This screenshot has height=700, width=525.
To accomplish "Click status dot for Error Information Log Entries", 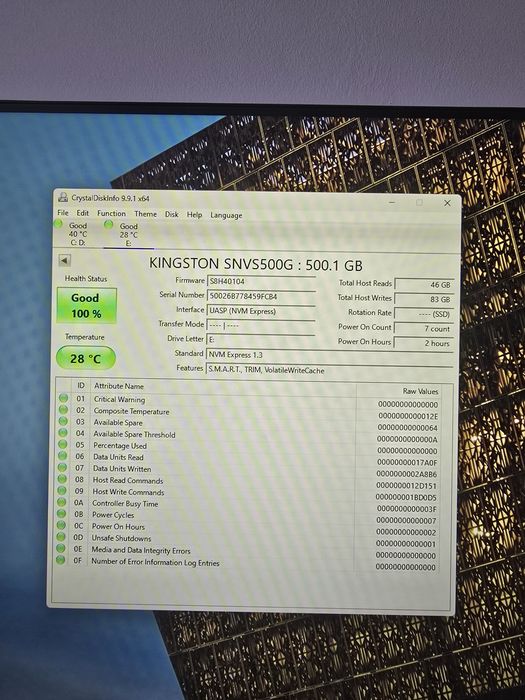I will coord(60,560).
